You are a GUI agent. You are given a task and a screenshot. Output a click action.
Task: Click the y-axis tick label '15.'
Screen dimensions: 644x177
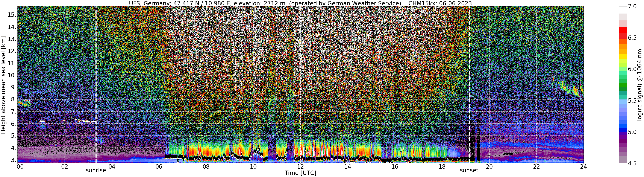pyautogui.click(x=12, y=15)
